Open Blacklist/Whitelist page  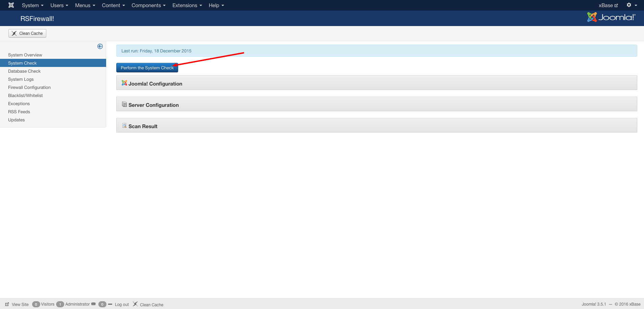(x=25, y=95)
